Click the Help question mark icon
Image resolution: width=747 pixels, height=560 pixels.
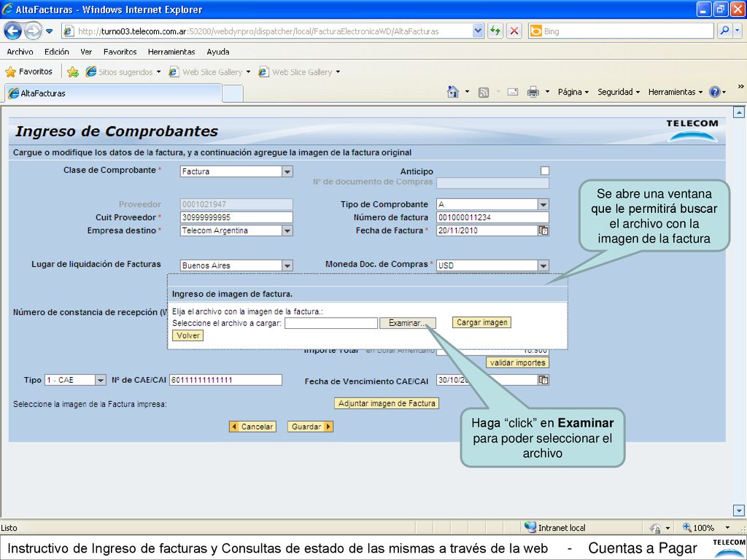point(715,92)
